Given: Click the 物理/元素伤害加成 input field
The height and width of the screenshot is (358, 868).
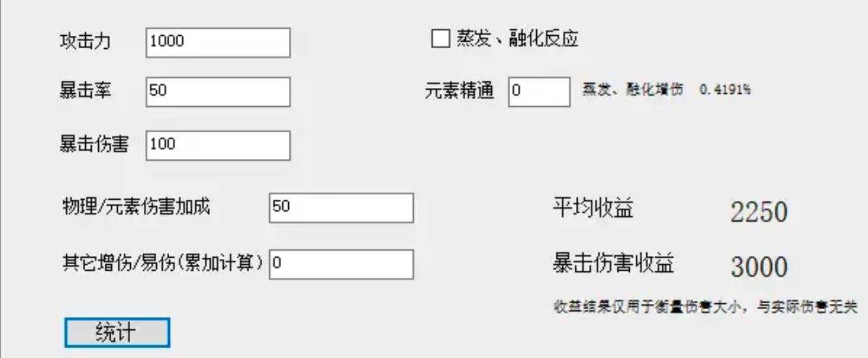Looking at the screenshot, I should (x=341, y=208).
